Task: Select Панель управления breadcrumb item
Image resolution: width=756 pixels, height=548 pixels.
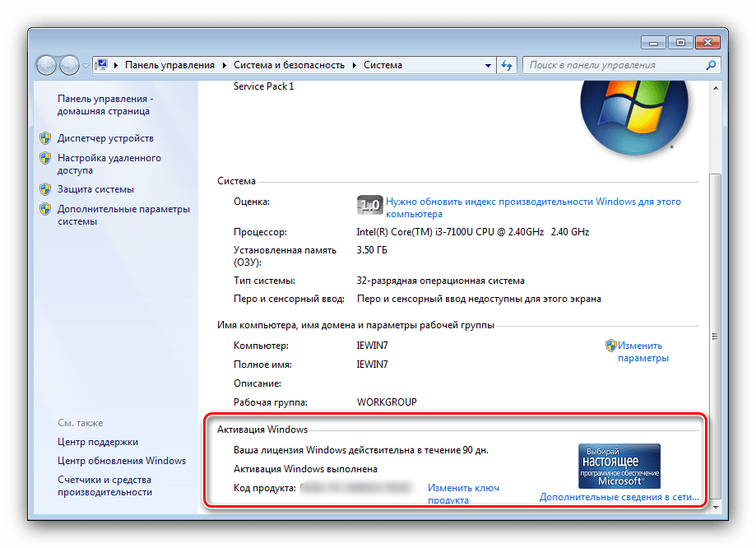Action: click(x=169, y=65)
